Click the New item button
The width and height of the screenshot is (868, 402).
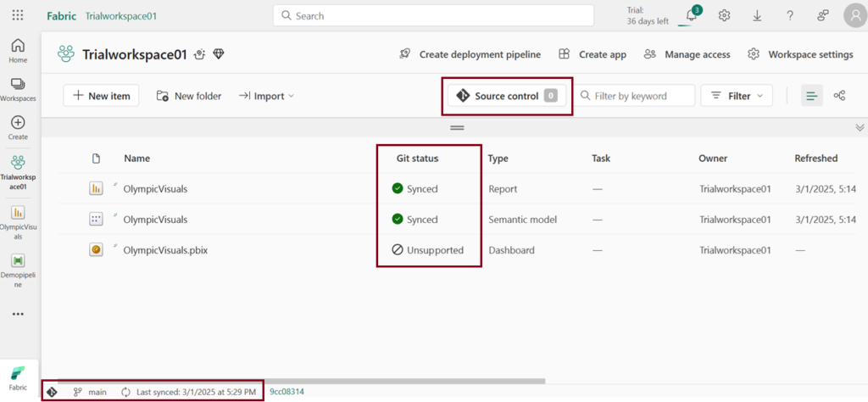pyautogui.click(x=101, y=96)
